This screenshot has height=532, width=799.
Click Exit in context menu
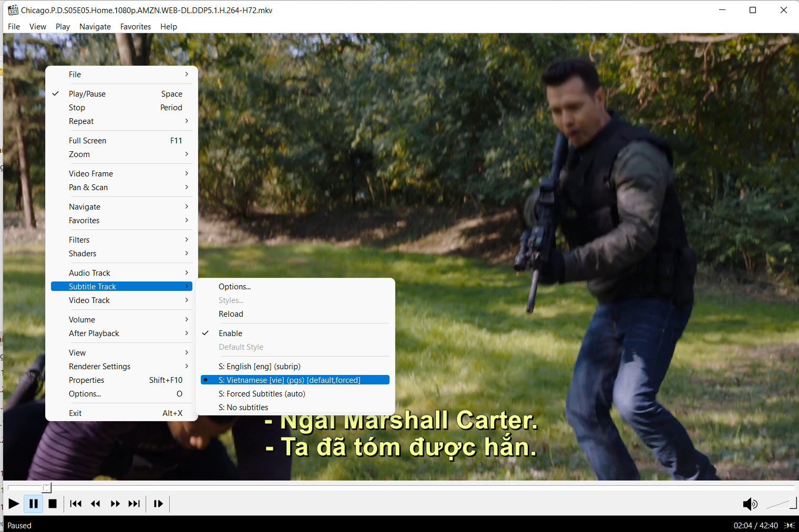(x=121, y=413)
